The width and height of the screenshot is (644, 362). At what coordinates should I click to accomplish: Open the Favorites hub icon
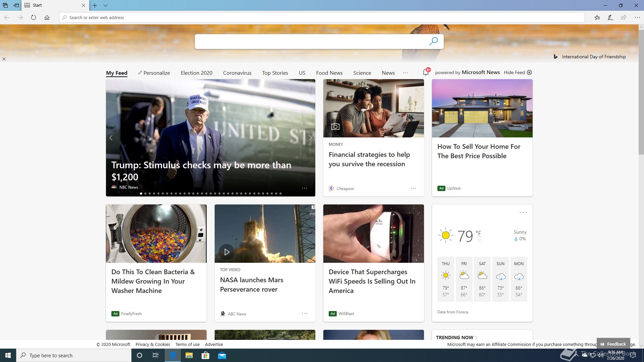597,17
